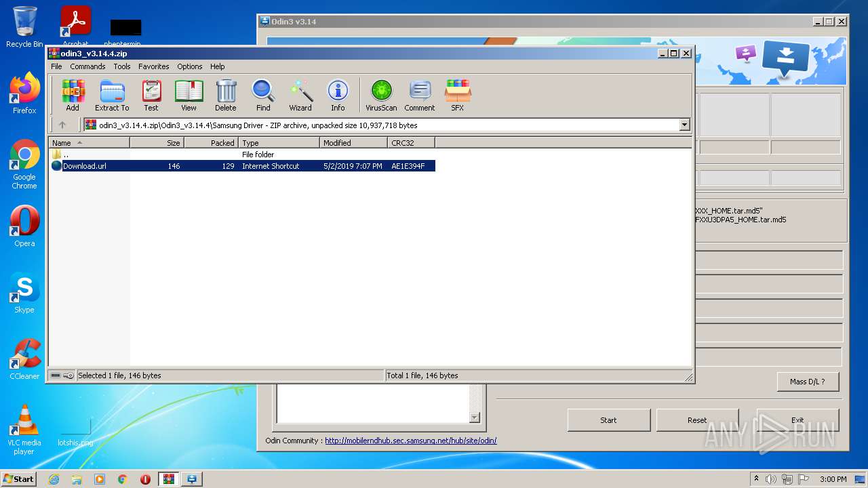Click Reset button in Odin3
This screenshot has height=488, width=868.
tap(697, 420)
